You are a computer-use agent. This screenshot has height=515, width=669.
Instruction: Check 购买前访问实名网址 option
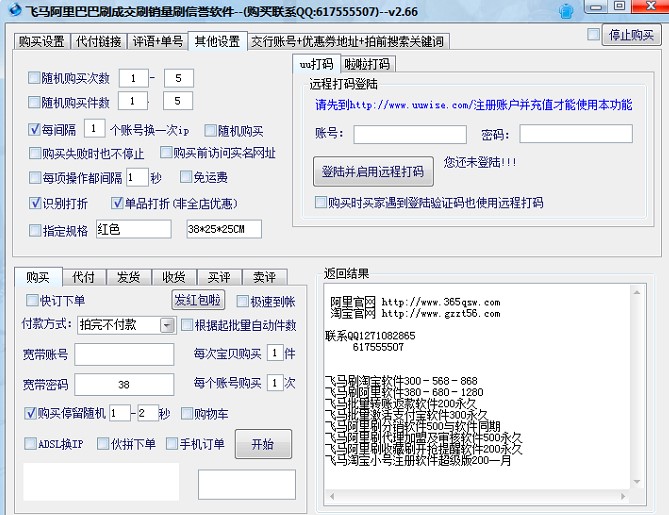pyautogui.click(x=166, y=152)
